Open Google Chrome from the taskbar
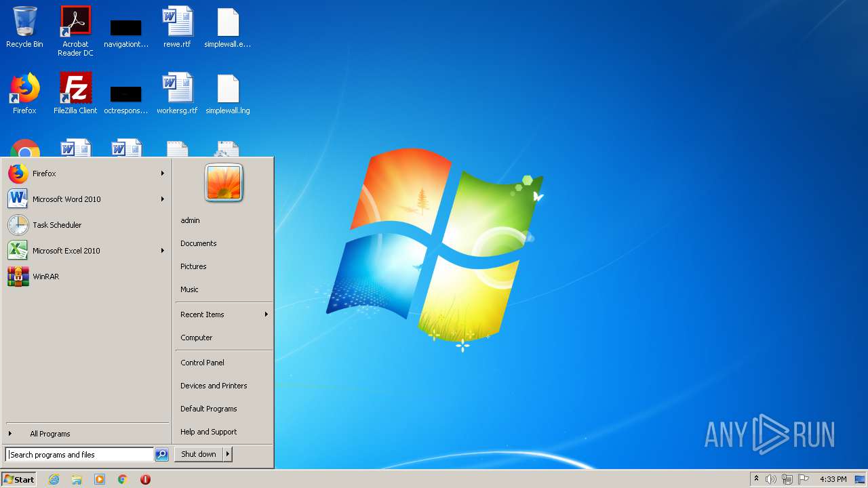Screen dimensions: 868x488 coord(123,479)
